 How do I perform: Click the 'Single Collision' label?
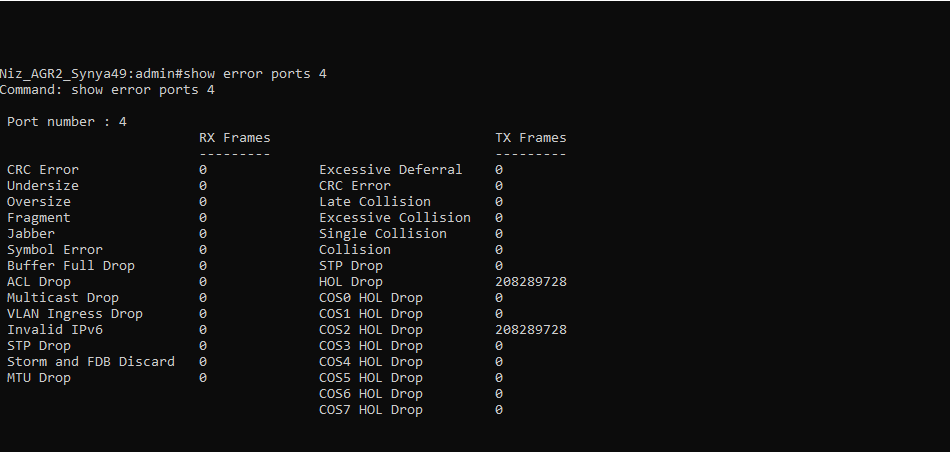[x=383, y=234]
